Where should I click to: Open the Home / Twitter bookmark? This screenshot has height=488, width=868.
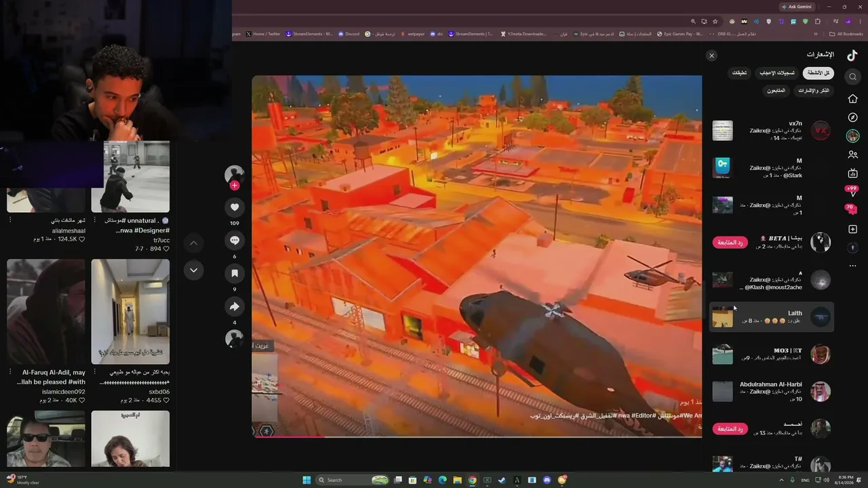[x=262, y=34]
